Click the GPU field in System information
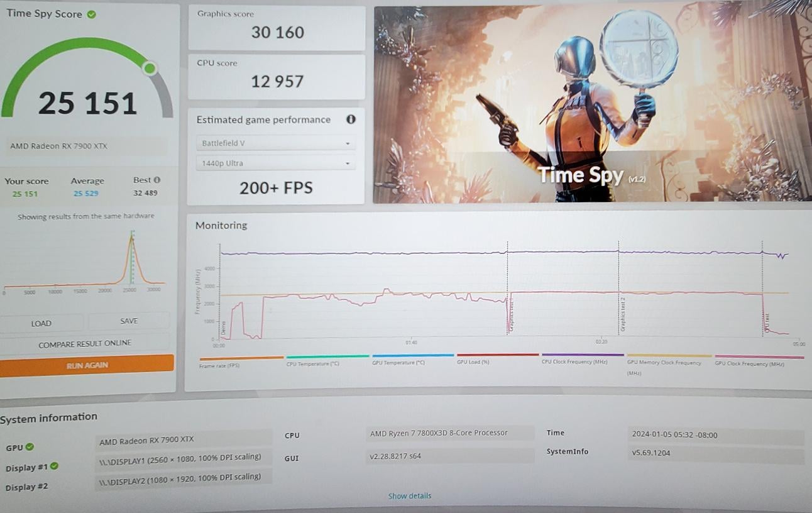812x513 pixels. pos(184,440)
